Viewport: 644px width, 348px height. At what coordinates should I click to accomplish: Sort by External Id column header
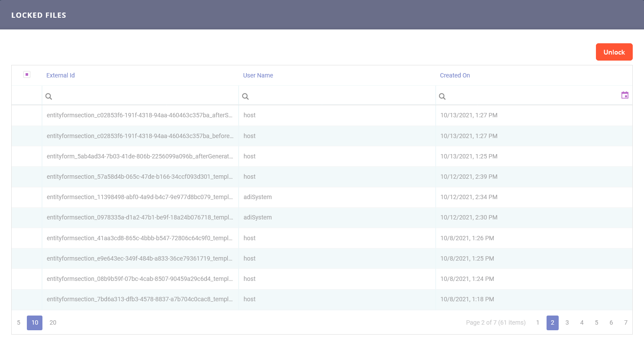click(61, 75)
